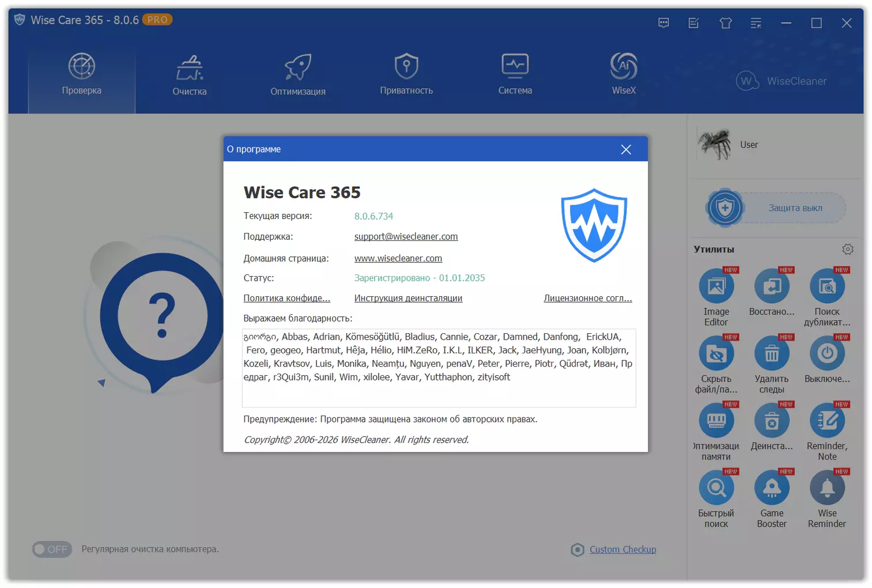Minimize the Wise Care 365 window
This screenshot has width=872, height=588.
click(x=786, y=23)
